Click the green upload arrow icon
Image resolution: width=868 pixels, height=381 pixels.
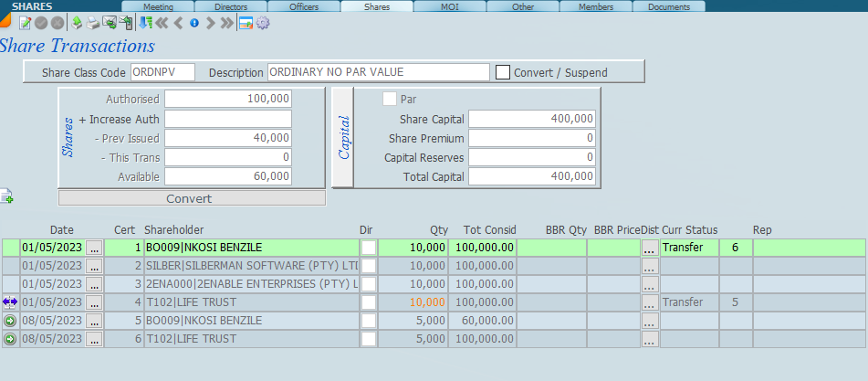(x=77, y=23)
